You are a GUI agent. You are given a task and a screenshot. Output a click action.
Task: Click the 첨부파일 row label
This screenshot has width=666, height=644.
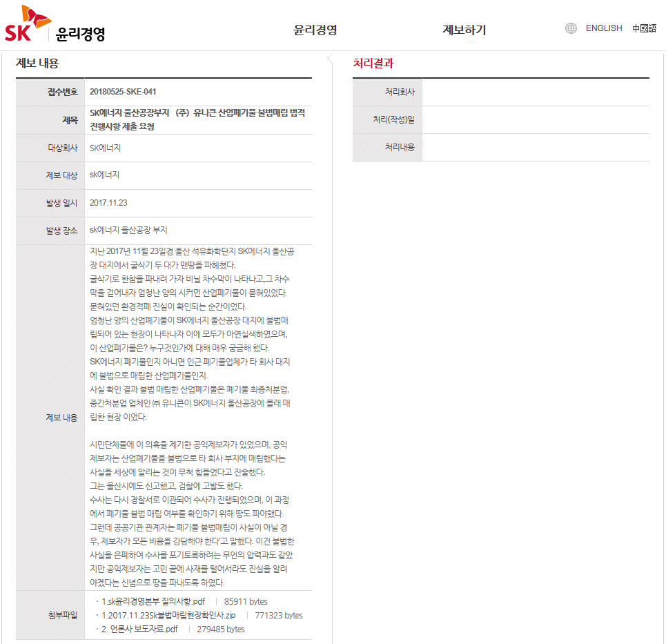tap(62, 615)
